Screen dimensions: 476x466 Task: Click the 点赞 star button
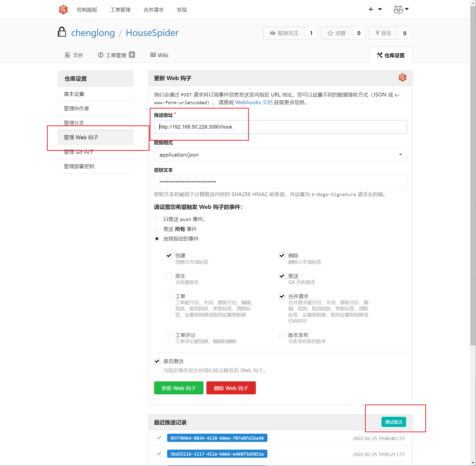pos(337,33)
